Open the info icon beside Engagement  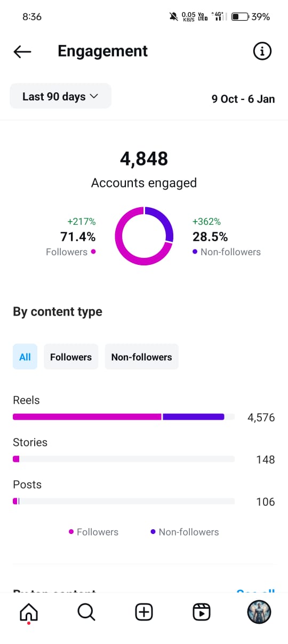(261, 51)
